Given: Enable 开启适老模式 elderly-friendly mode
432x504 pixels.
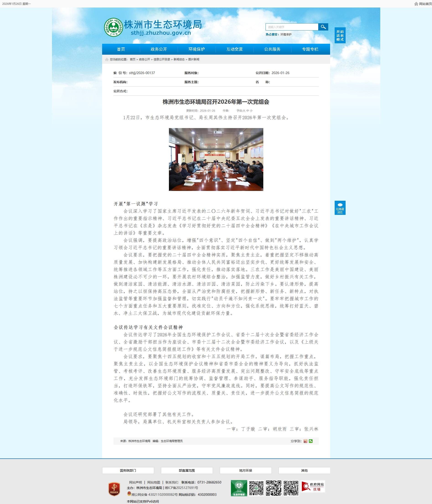Looking at the screenshot, I should (340, 36).
